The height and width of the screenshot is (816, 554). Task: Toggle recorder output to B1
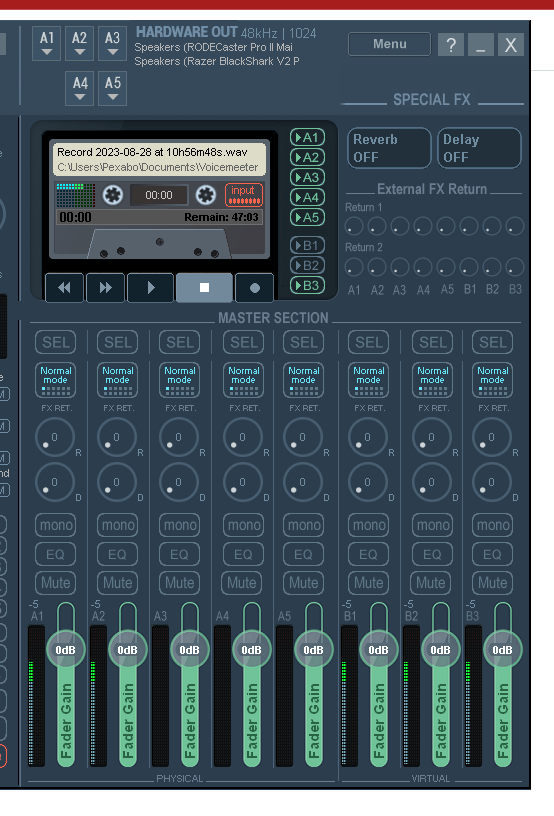click(x=307, y=245)
